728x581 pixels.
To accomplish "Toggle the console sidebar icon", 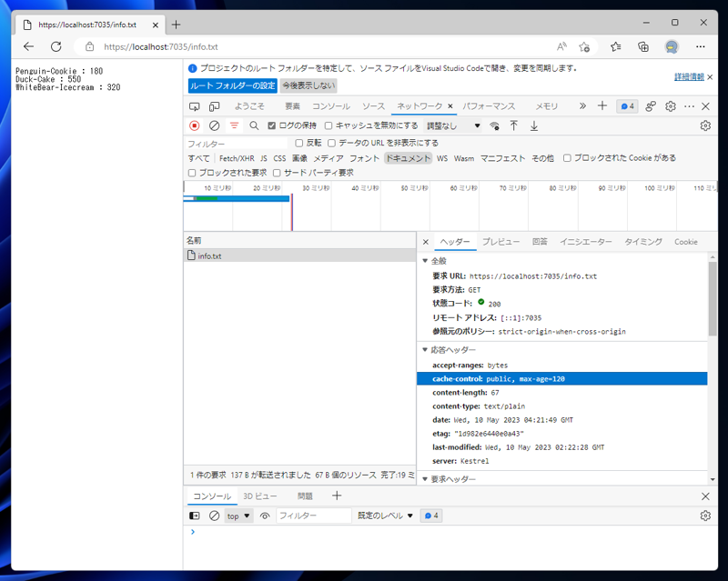I will tap(195, 516).
